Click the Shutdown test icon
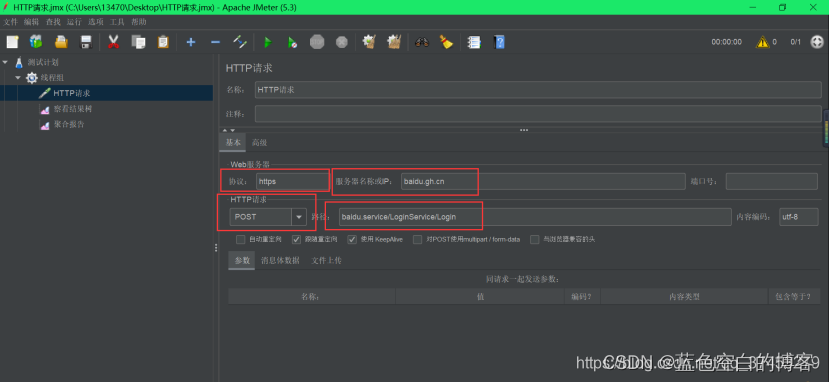 [x=341, y=42]
